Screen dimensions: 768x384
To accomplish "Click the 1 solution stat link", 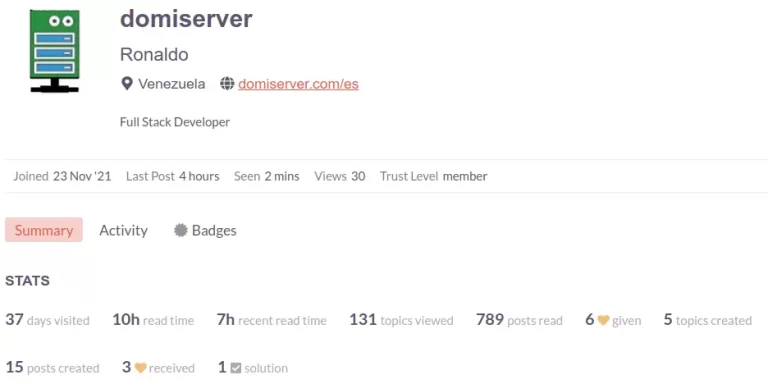I will (x=253, y=367).
